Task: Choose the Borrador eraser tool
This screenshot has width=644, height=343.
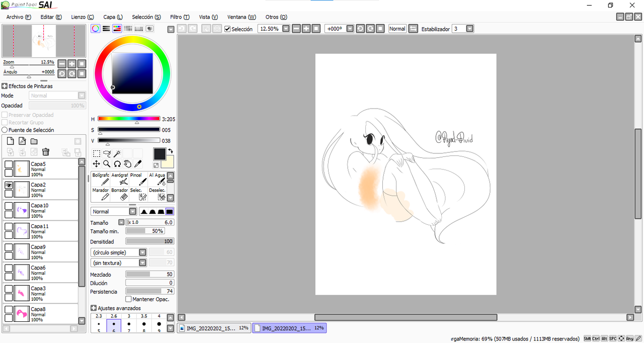Action: [x=120, y=194]
